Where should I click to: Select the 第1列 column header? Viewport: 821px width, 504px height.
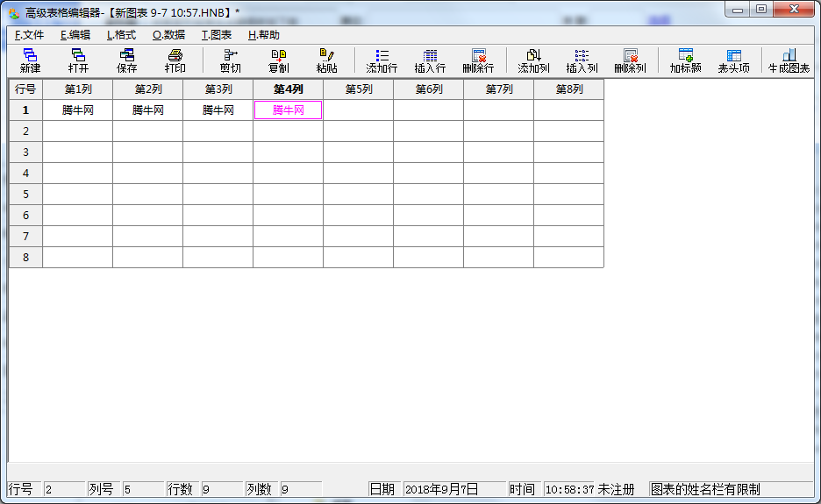tap(77, 89)
